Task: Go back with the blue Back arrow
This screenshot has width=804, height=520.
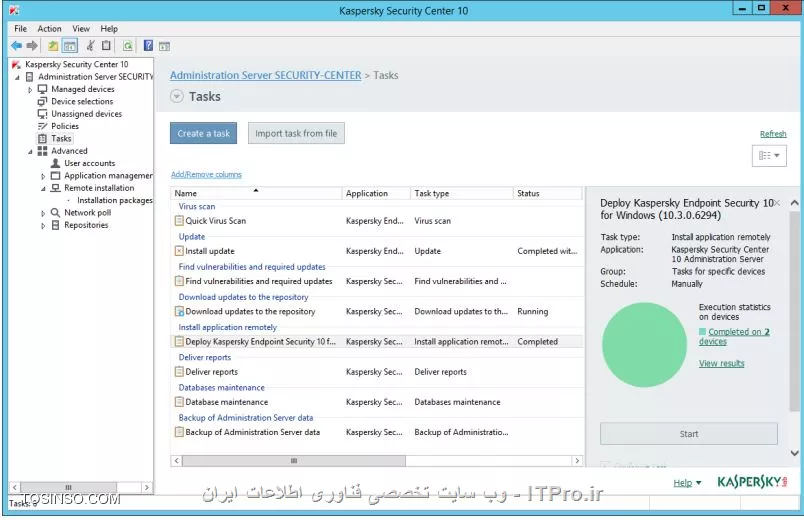Action: (16, 46)
